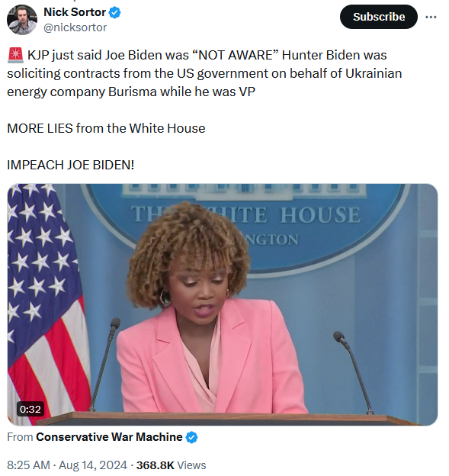View the 368.8K Views analytics
Viewport: 449px width, 476px height.
(171, 465)
